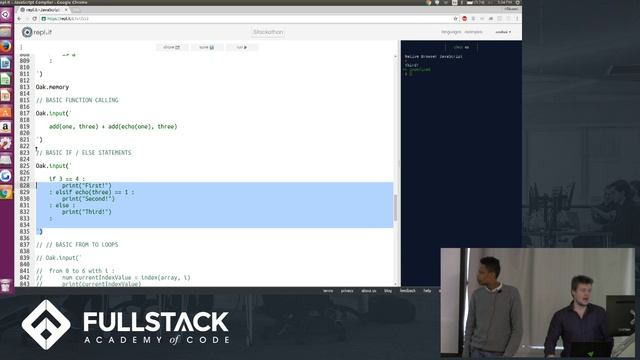The height and width of the screenshot is (360, 640).
Task: Go back with browser back arrow
Action: pos(19,19)
